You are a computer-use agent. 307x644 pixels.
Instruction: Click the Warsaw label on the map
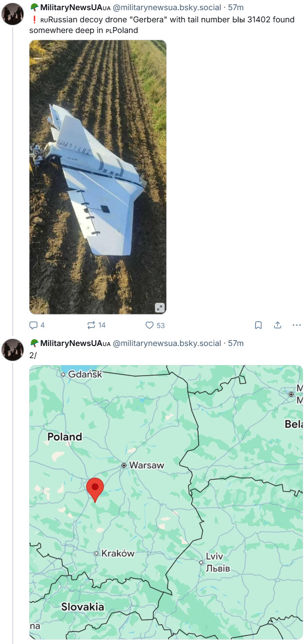[x=146, y=465]
